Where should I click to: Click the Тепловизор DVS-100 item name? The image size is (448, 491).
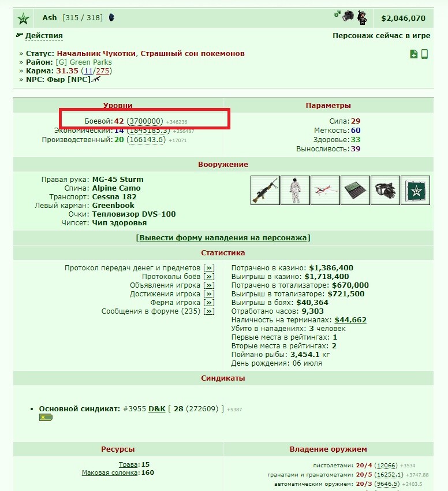134,214
